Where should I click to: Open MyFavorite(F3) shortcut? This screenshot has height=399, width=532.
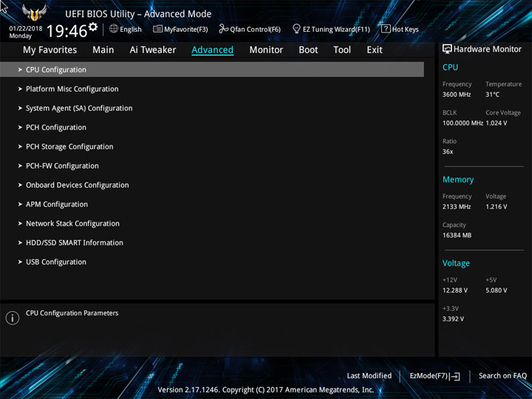click(186, 29)
